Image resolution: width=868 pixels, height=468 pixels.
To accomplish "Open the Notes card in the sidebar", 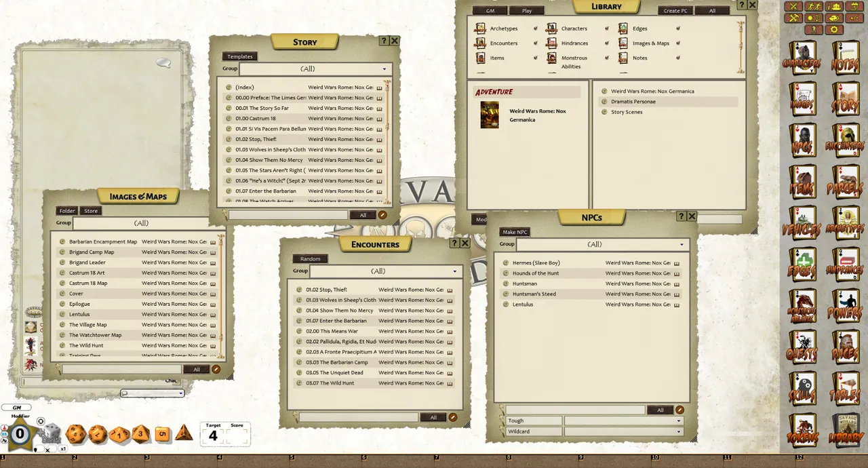I will coord(846,58).
